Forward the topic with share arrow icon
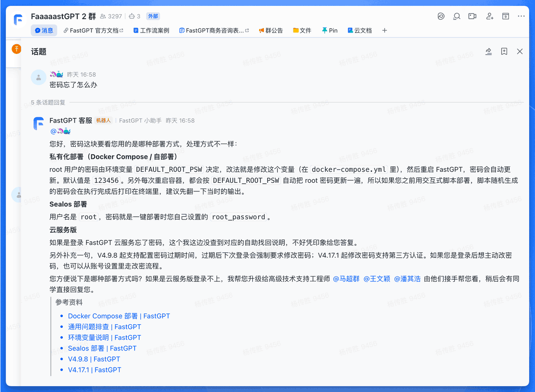 tap(489, 51)
